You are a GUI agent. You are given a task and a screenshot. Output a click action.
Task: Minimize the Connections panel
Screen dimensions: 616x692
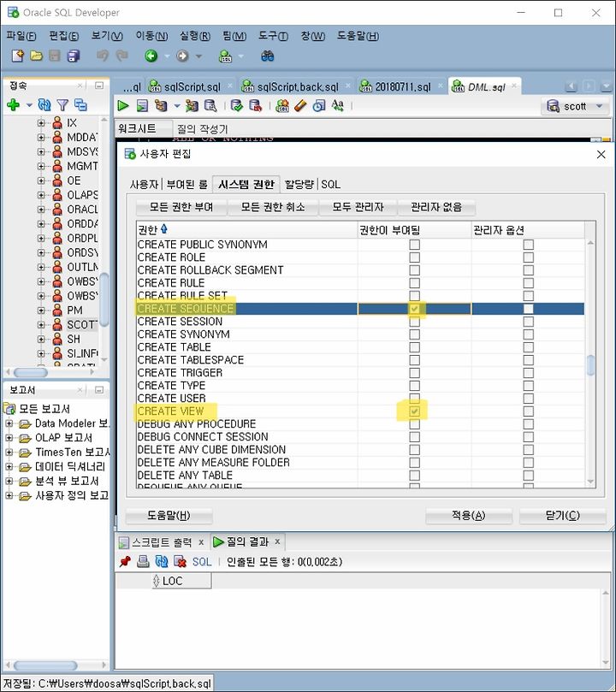(99, 86)
